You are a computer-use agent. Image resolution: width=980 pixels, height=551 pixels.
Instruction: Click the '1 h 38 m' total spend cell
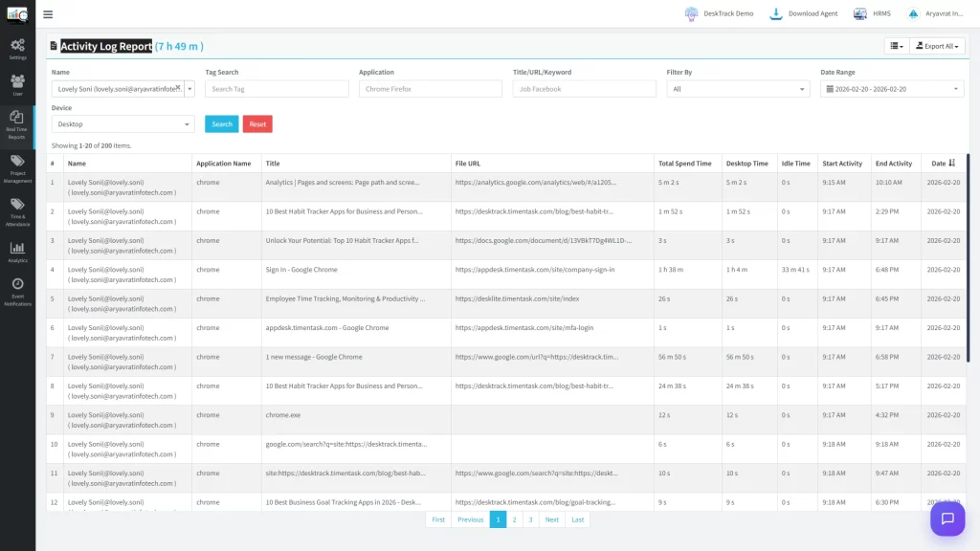click(x=671, y=269)
